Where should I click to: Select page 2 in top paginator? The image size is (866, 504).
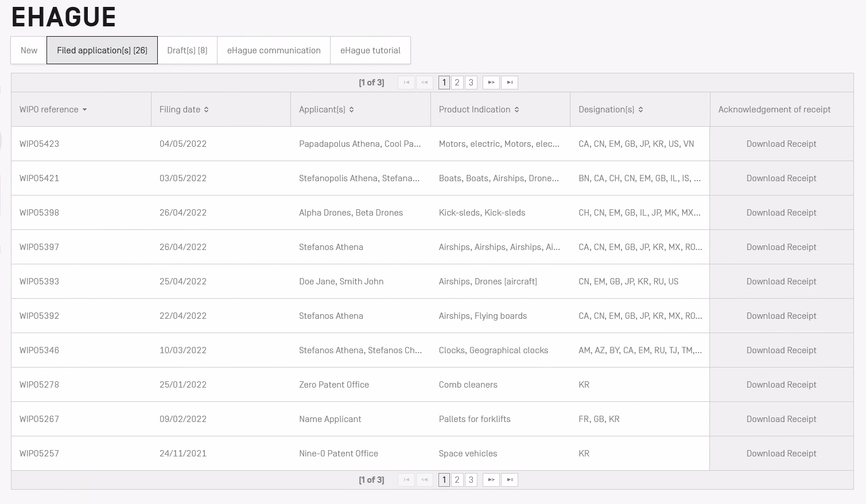click(x=457, y=83)
